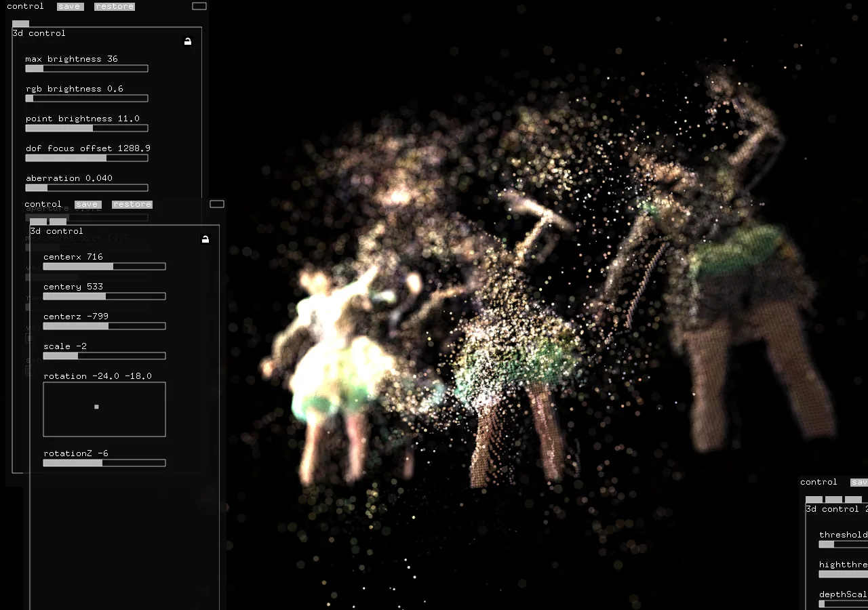This screenshot has height=610, width=868.
Task: Click the scale slider
Action: 104,356
